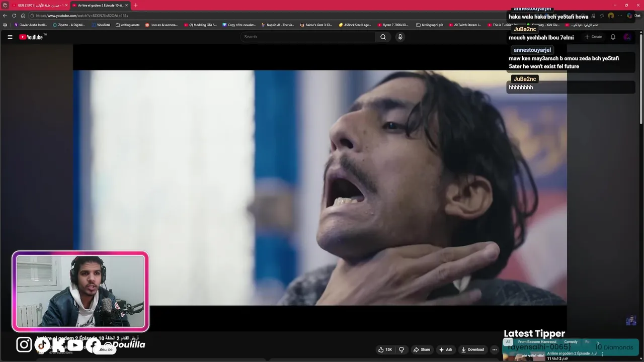Select the Comedy filter chip

click(x=571, y=342)
